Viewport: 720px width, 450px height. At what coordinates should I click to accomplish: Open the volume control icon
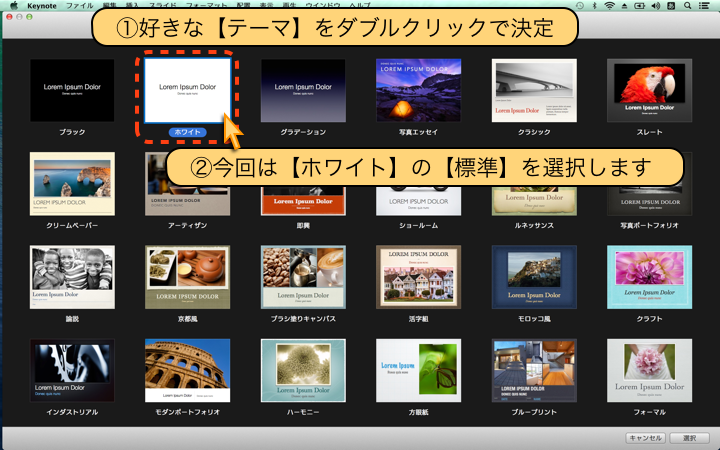pos(656,6)
